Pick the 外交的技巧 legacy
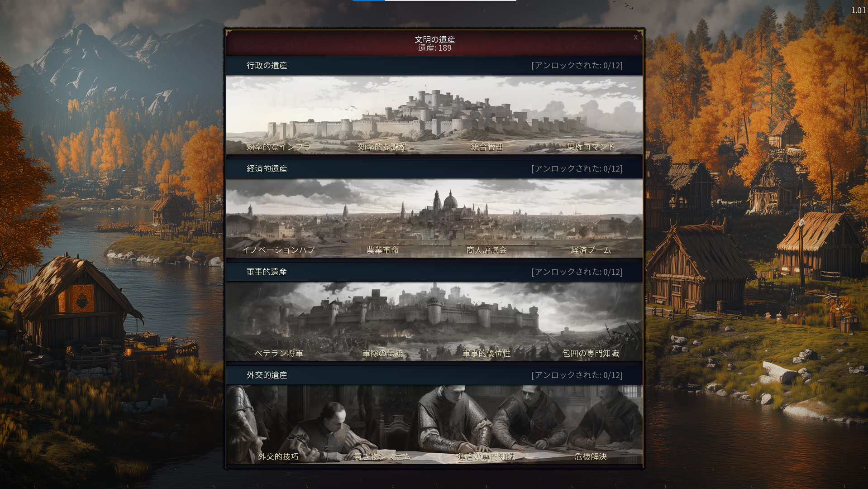The image size is (868, 489). click(278, 456)
